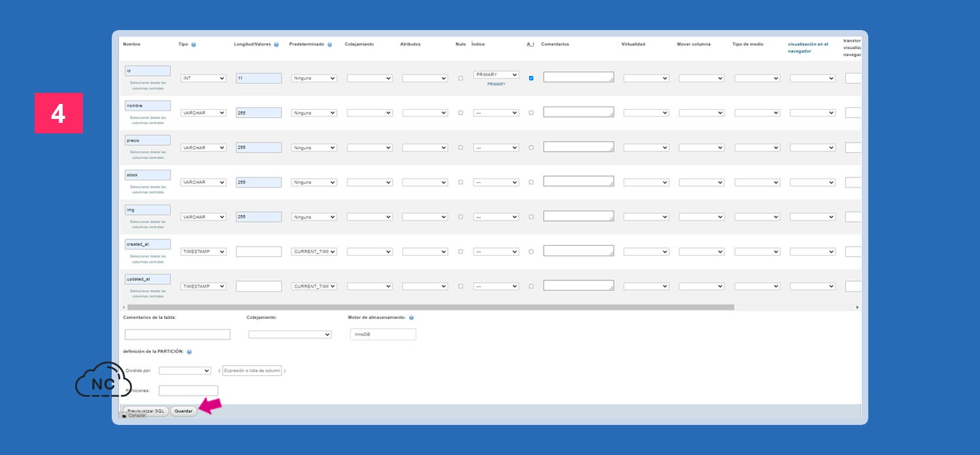The image size is (980, 455).
Task: Open TIMESTAMP type dropdown for created_at
Action: pos(204,252)
